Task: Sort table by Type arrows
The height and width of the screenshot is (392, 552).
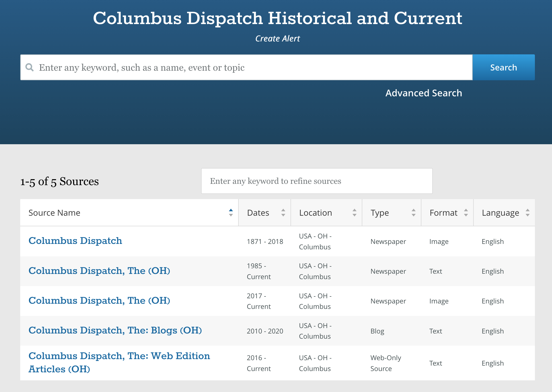Action: click(x=413, y=213)
